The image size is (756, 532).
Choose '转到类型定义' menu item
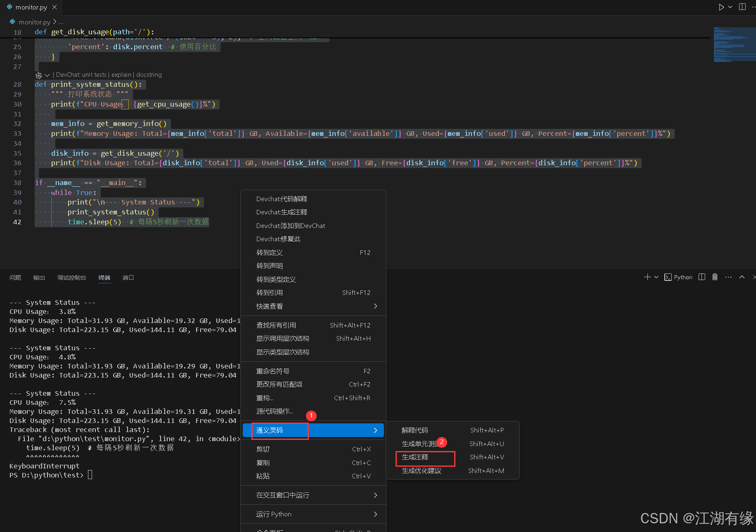pos(313,280)
